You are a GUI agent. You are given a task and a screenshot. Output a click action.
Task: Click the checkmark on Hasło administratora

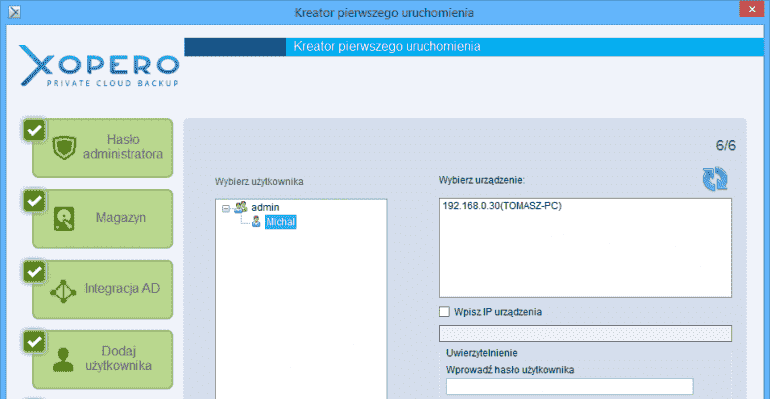34,130
